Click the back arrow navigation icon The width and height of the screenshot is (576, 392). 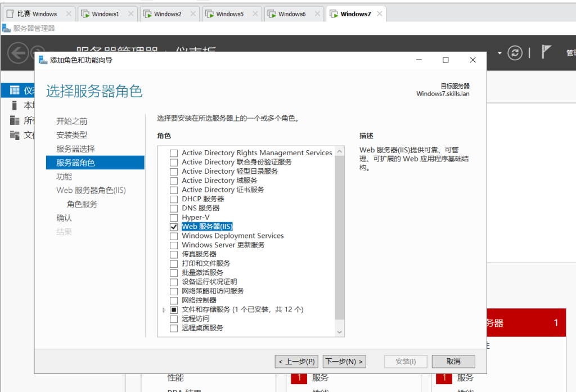tap(17, 53)
